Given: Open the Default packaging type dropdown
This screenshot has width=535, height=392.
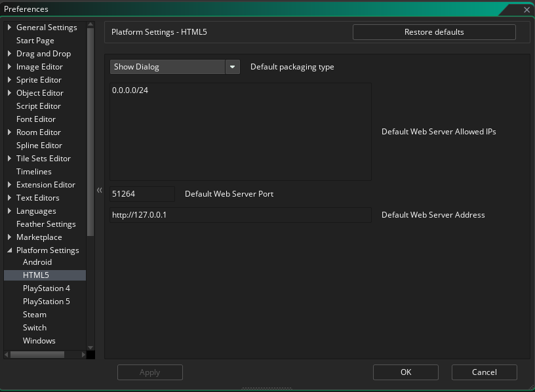Looking at the screenshot, I should click(x=233, y=67).
